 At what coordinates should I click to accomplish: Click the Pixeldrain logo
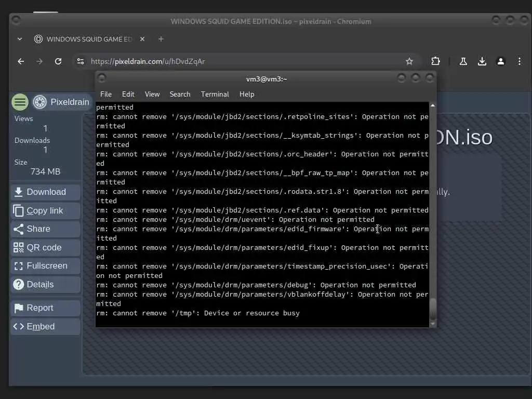[x=39, y=102]
